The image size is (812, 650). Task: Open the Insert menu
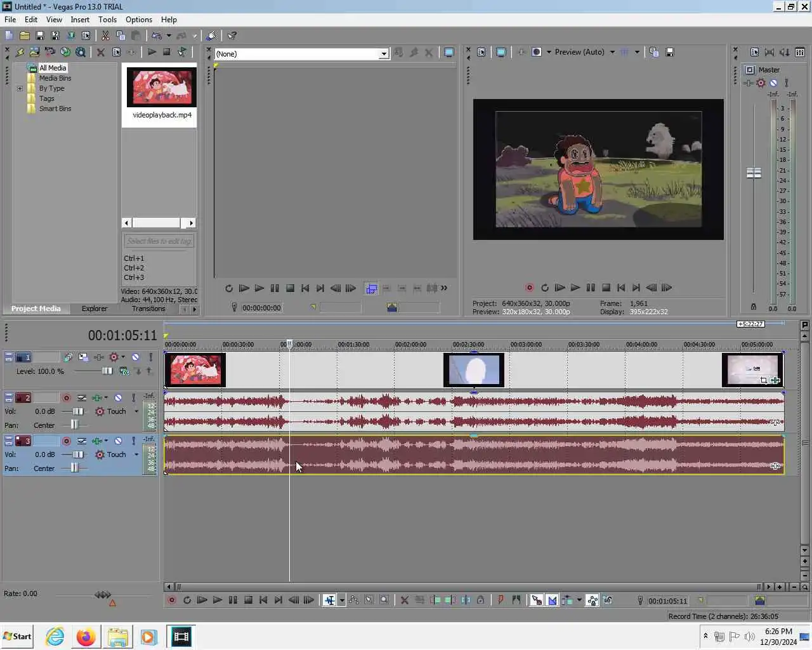80,20
